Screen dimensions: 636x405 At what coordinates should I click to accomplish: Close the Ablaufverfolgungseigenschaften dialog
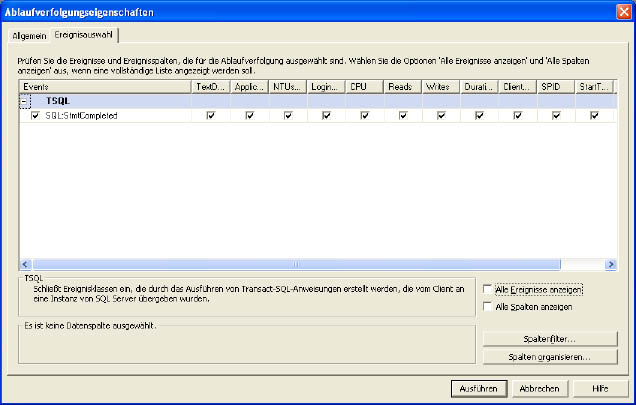(x=622, y=11)
